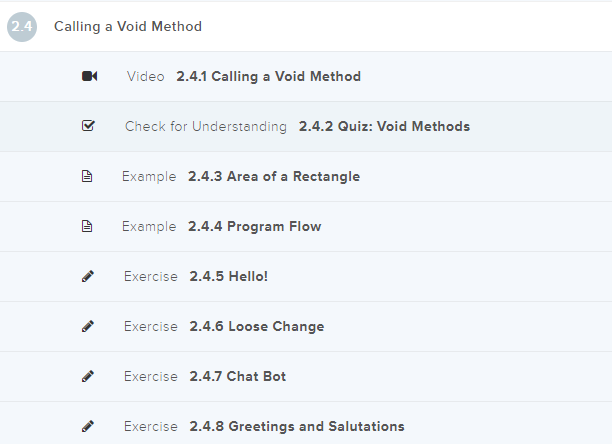
Task: Open example 2.4.4 Program Flow
Action: 254,227
